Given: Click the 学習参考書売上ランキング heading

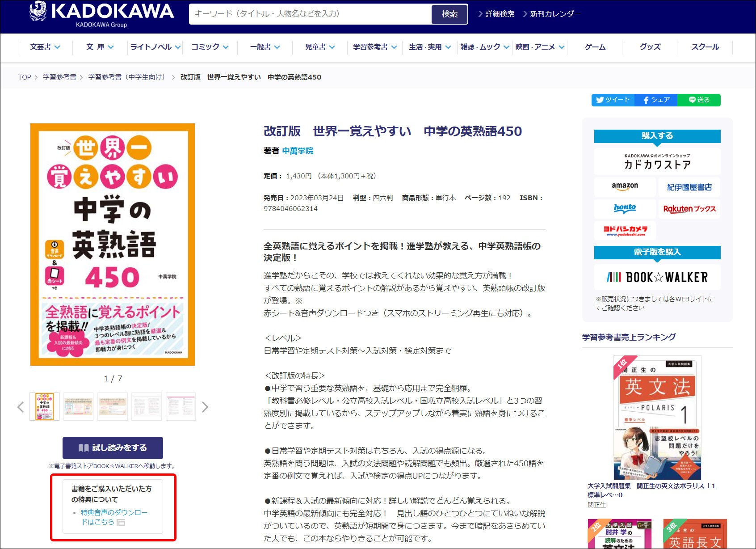Looking at the screenshot, I should point(629,337).
